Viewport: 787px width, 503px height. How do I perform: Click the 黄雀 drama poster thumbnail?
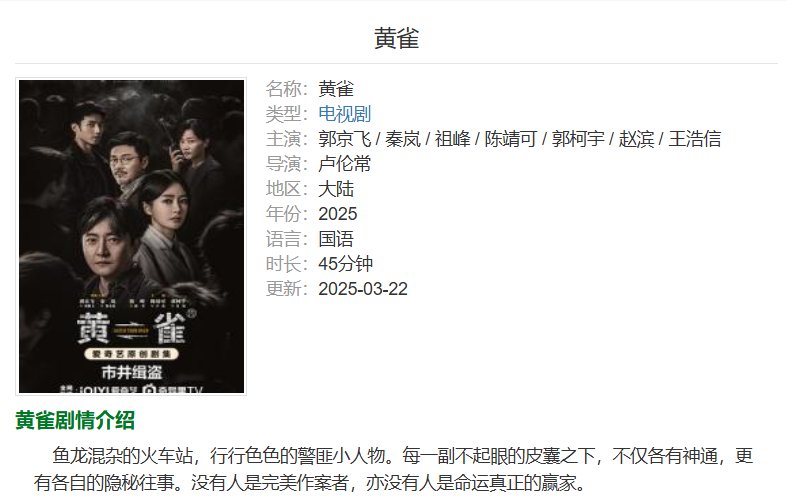point(132,236)
